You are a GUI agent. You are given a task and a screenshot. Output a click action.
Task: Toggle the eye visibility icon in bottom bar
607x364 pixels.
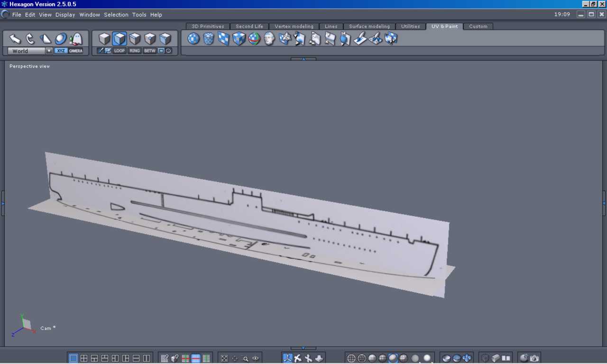[x=256, y=358]
